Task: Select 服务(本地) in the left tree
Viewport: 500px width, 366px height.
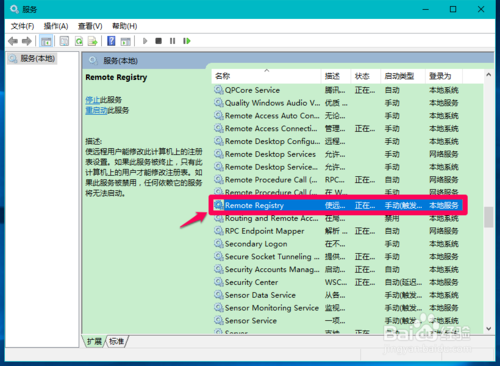Action: 32,59
